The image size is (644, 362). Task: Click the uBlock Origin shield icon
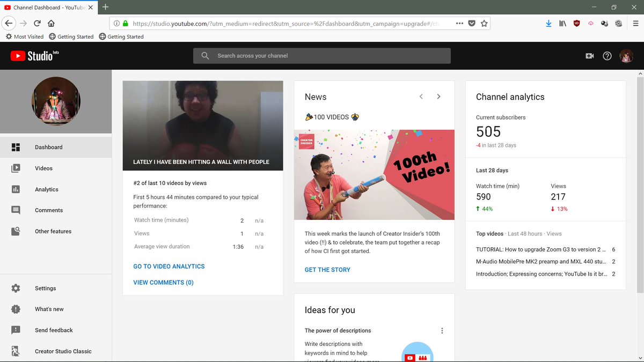click(x=577, y=24)
